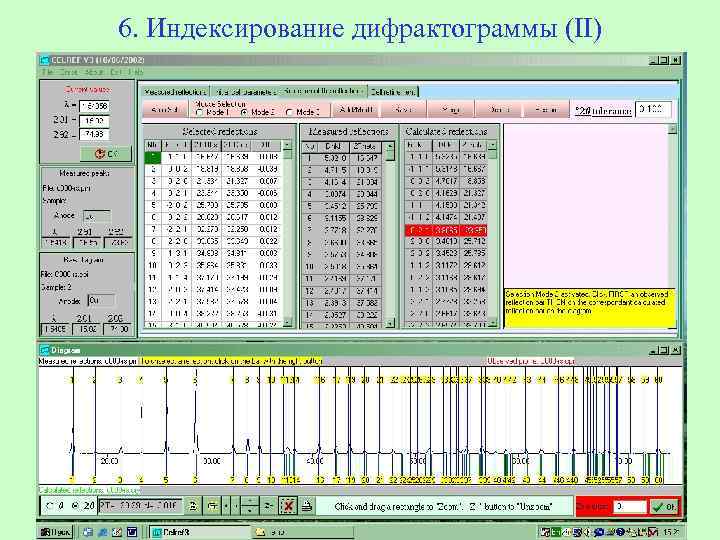Image resolution: width=720 pixels, height=540 pixels.
Task: Click the second quick launch icon in taskbar
Action: tap(102, 532)
